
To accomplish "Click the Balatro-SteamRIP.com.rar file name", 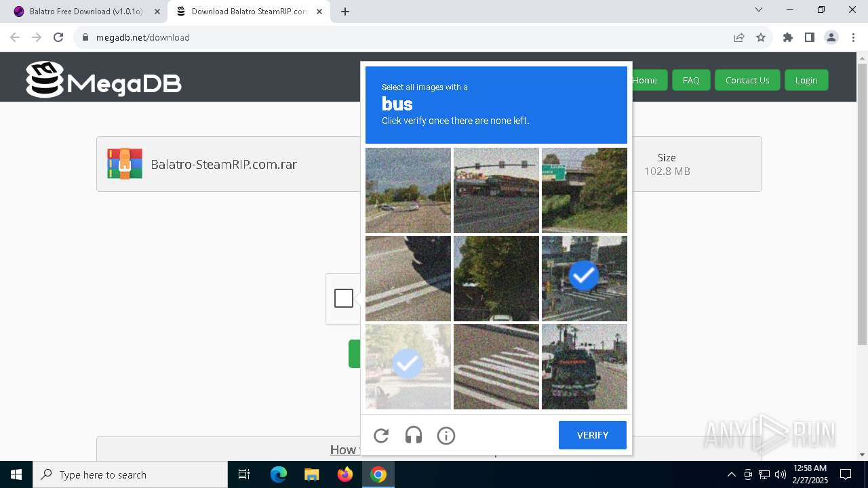I will point(224,164).
